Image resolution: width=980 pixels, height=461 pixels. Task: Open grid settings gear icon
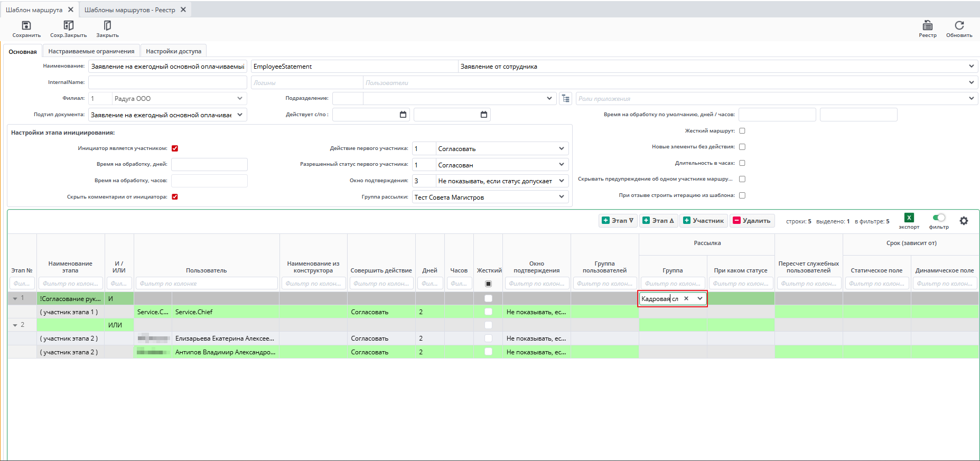click(964, 221)
